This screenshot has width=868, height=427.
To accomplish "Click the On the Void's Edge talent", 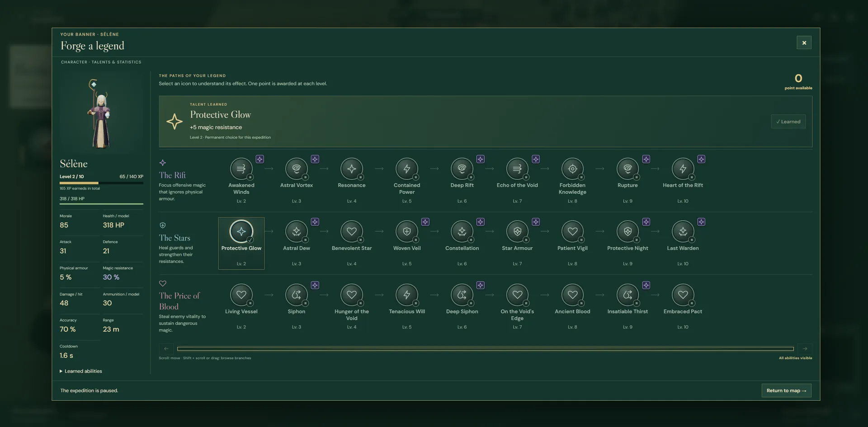I will 517,295.
